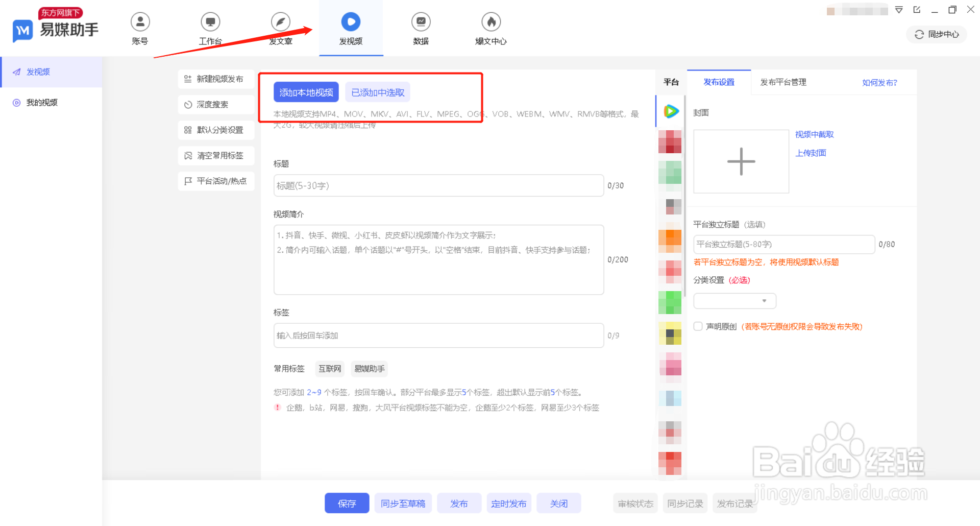The image size is (980, 526).
Task: Select the Tencent Video platform icon
Action: point(670,111)
